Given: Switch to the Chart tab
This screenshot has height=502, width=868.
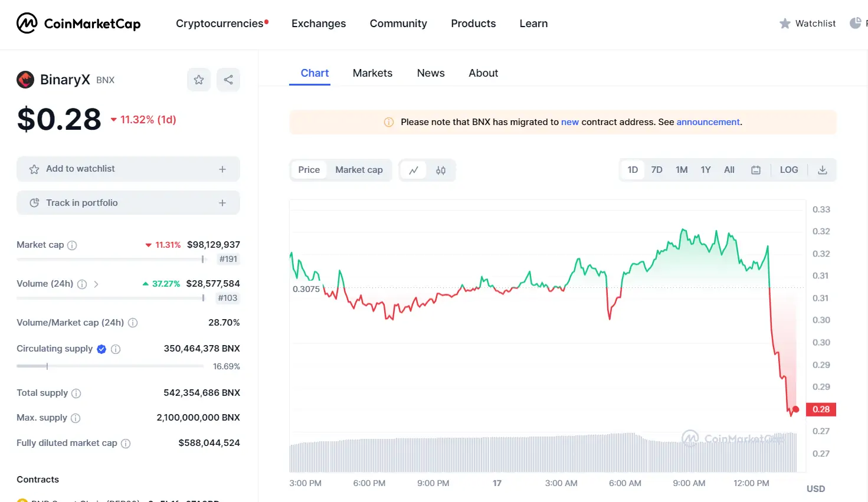Looking at the screenshot, I should [x=315, y=73].
